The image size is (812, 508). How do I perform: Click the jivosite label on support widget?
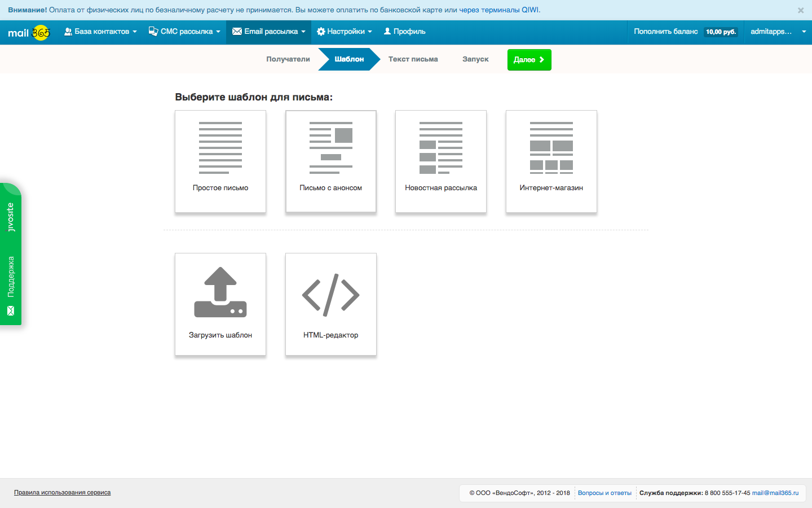coord(11,217)
